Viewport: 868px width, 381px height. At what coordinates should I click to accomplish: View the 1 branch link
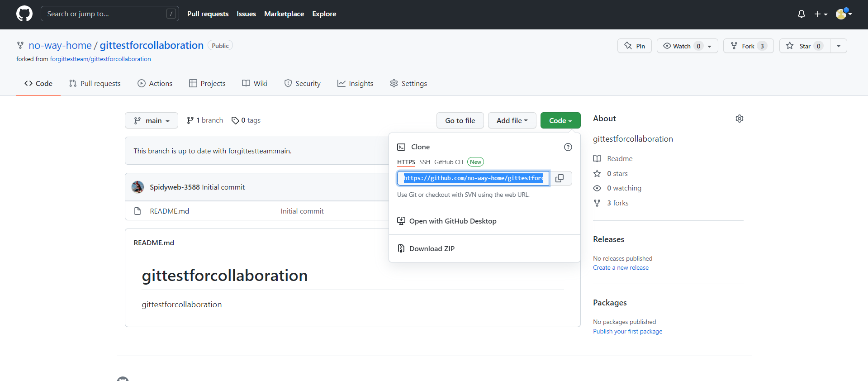click(x=205, y=120)
